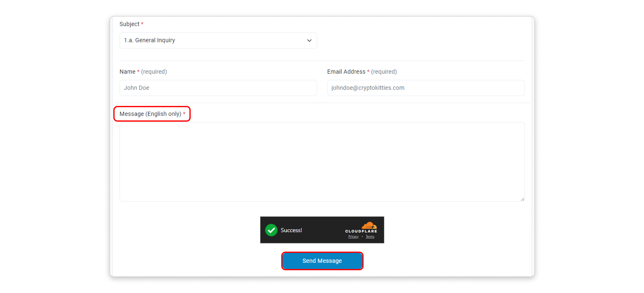Click the (required) hint beside Name
This screenshot has height=293, width=644.
point(154,72)
